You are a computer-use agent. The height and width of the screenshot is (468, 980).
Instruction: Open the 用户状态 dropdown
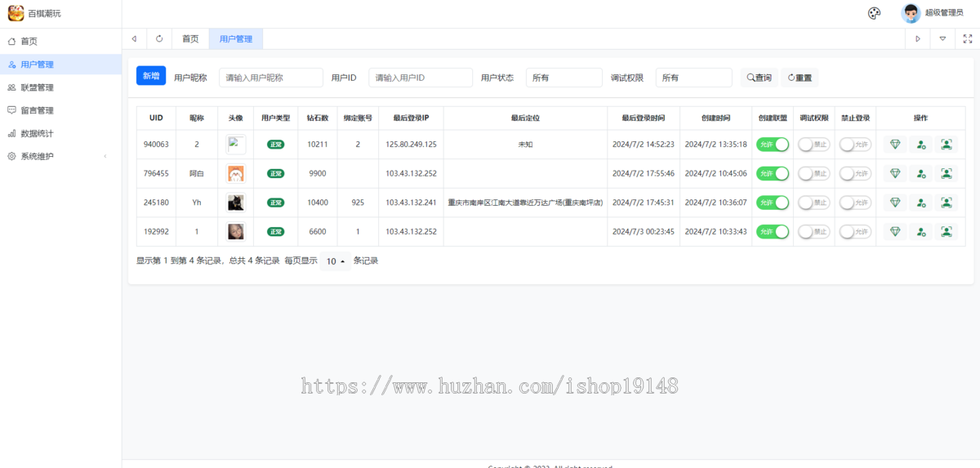(564, 78)
